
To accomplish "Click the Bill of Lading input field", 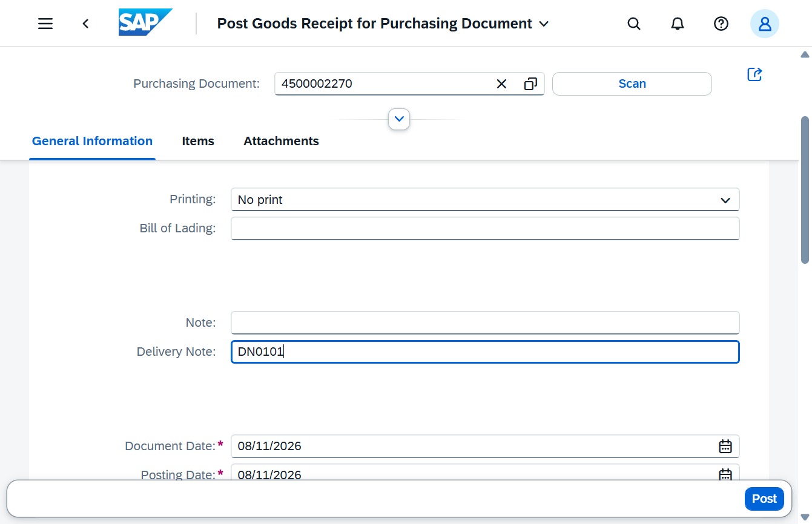I will coord(485,228).
